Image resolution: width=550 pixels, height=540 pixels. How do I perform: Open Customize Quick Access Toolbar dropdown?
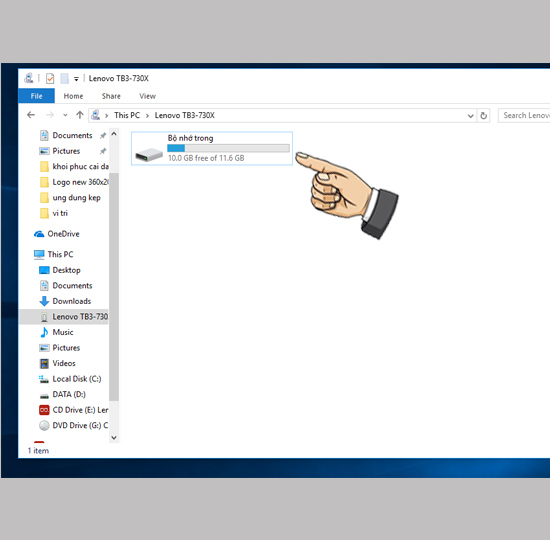[76, 79]
